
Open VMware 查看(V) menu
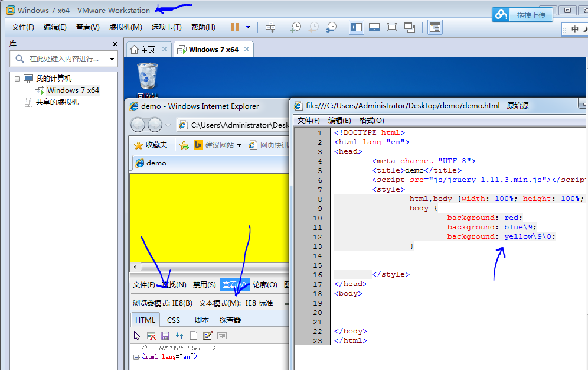click(x=88, y=27)
